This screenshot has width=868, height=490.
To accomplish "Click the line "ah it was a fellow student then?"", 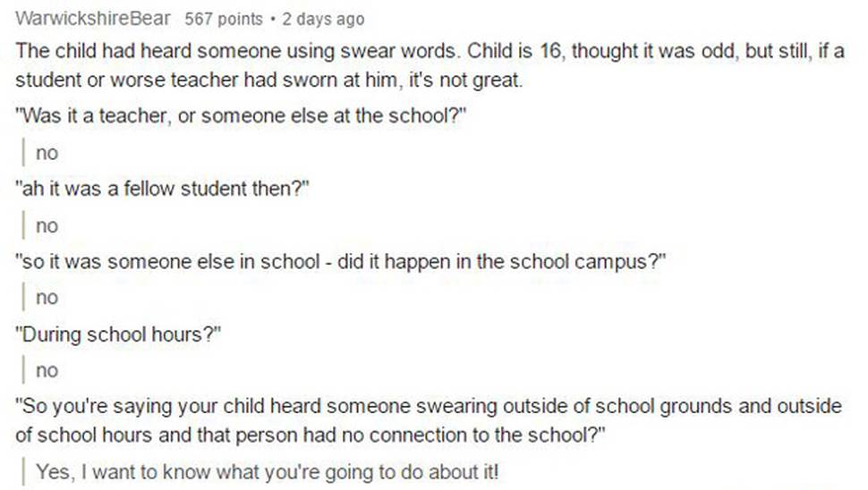I will click(x=162, y=189).
